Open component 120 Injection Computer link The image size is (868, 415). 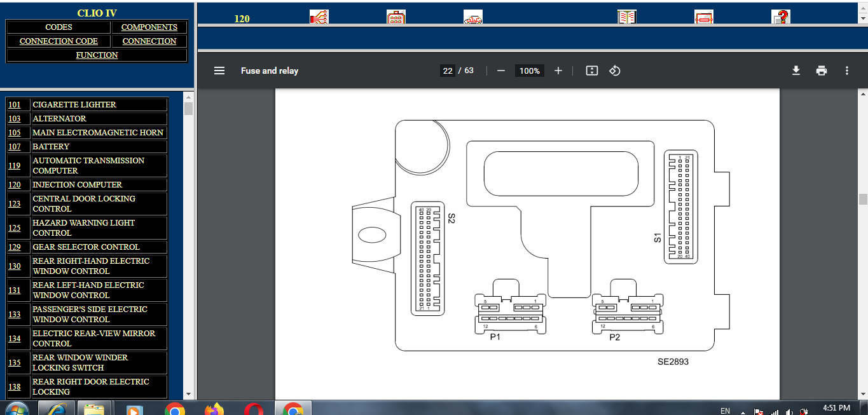15,185
